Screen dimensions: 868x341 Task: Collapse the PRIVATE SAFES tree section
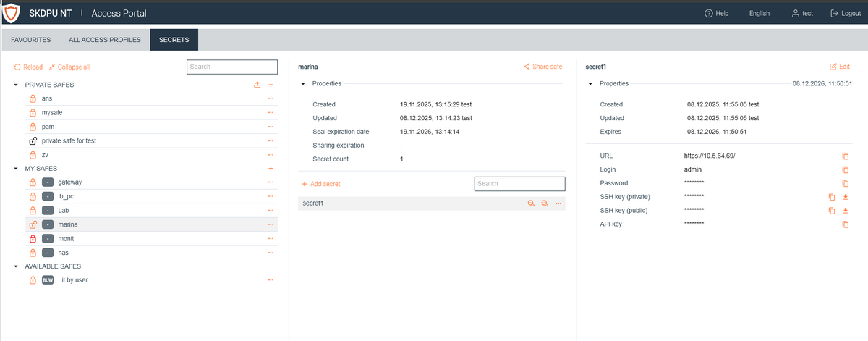tap(16, 85)
